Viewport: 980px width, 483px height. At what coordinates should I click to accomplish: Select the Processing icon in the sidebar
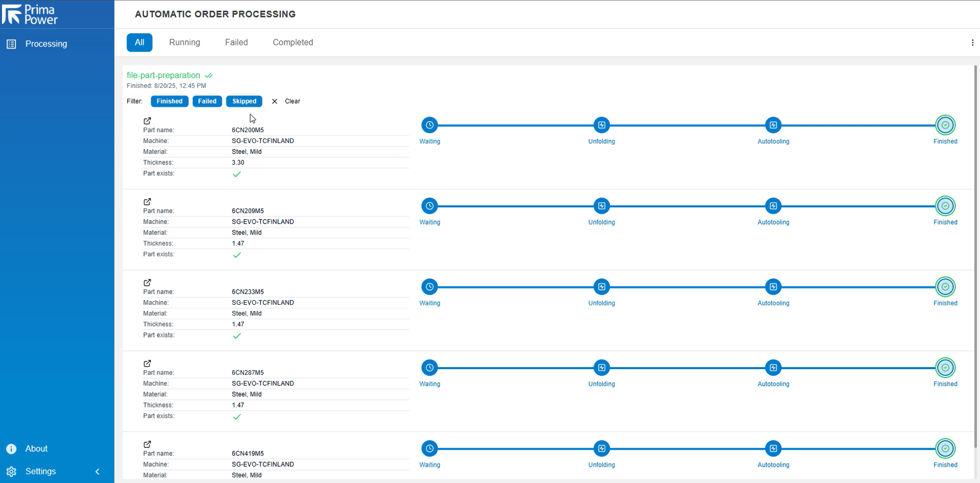coord(11,44)
